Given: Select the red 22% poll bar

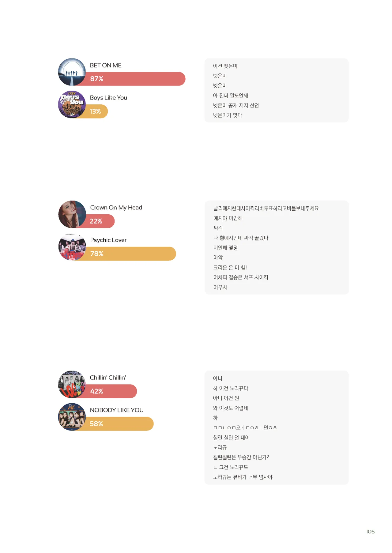Looking at the screenshot, I should [100, 221].
